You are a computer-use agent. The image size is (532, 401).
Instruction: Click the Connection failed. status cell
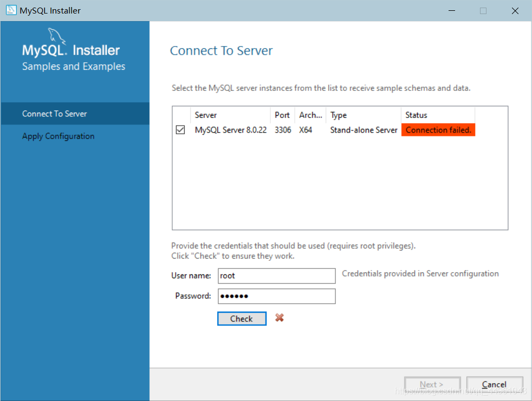(438, 130)
